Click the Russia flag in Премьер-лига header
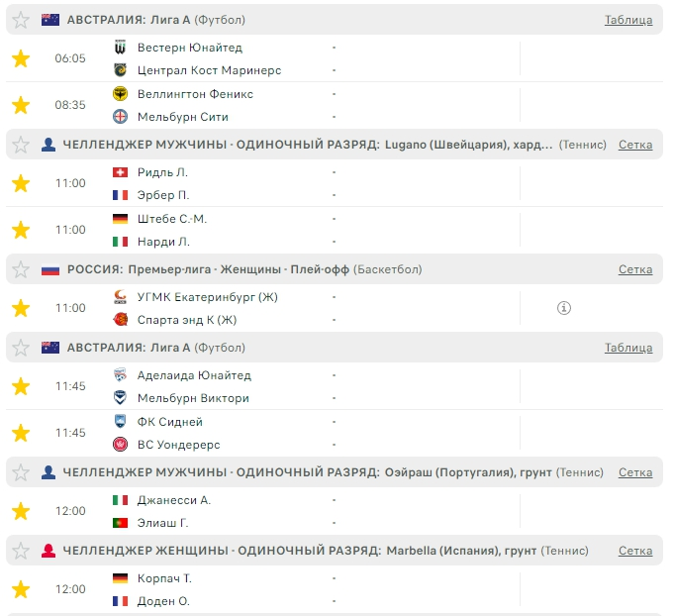This screenshot has height=616, width=673. [50, 269]
